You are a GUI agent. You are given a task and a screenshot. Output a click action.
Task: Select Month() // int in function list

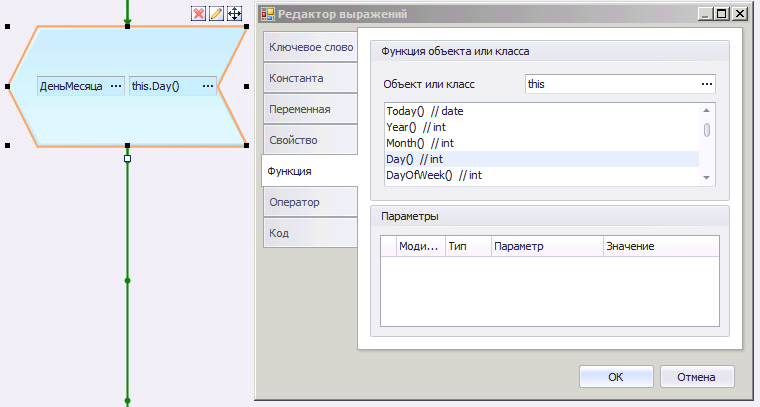pos(542,143)
